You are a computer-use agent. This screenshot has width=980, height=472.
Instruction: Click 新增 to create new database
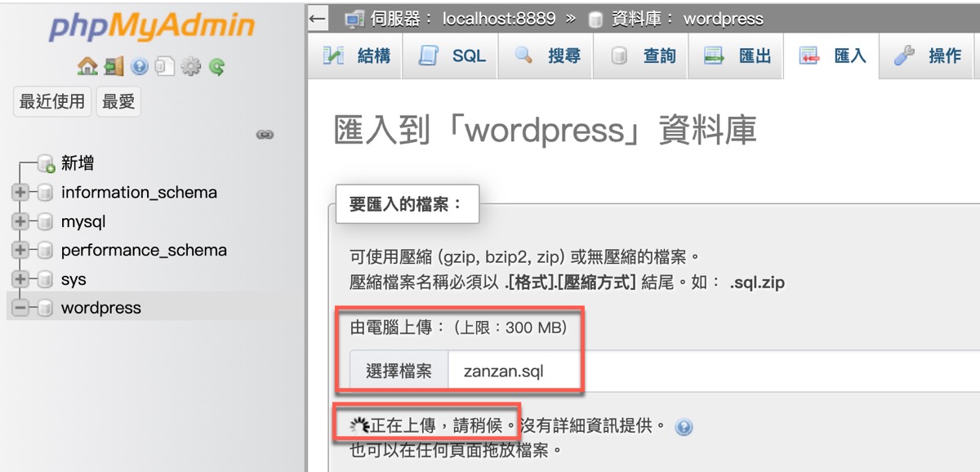tap(78, 164)
